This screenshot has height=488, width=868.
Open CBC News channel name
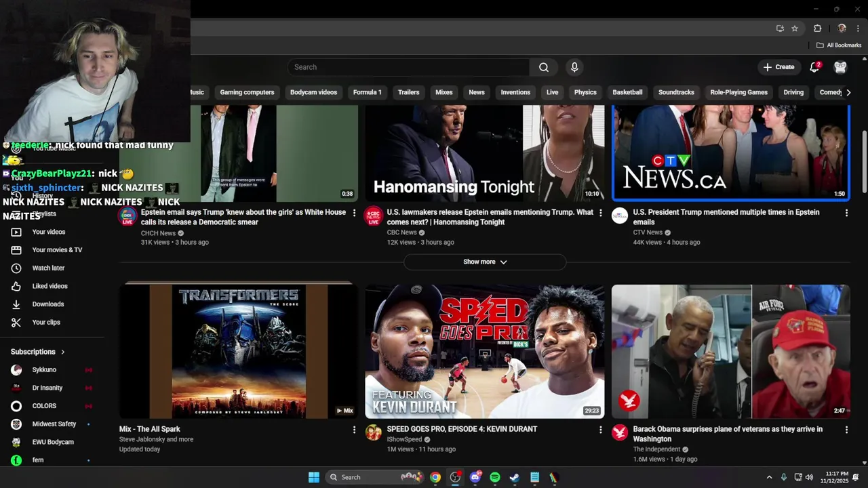click(x=401, y=232)
